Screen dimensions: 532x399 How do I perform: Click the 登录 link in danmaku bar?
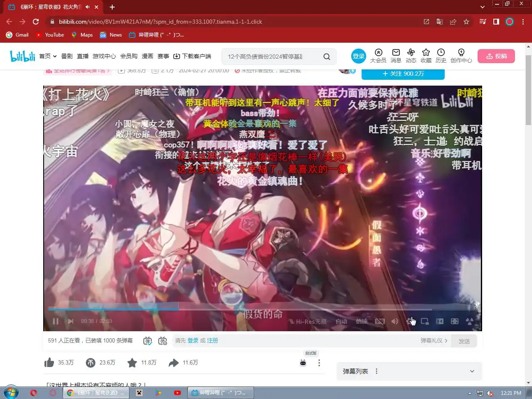[193, 340]
